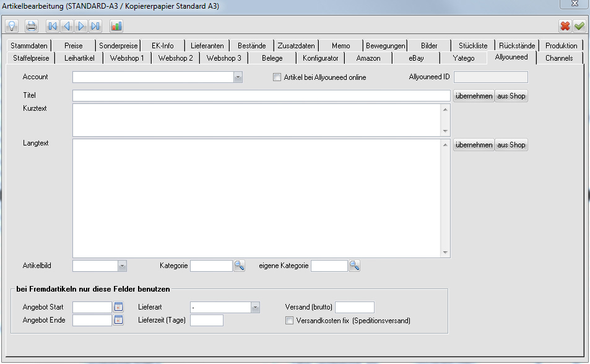Image resolution: width=590 pixels, height=364 pixels.
Task: Click 'übernehmen' button next to Titel
Action: pyautogui.click(x=474, y=96)
